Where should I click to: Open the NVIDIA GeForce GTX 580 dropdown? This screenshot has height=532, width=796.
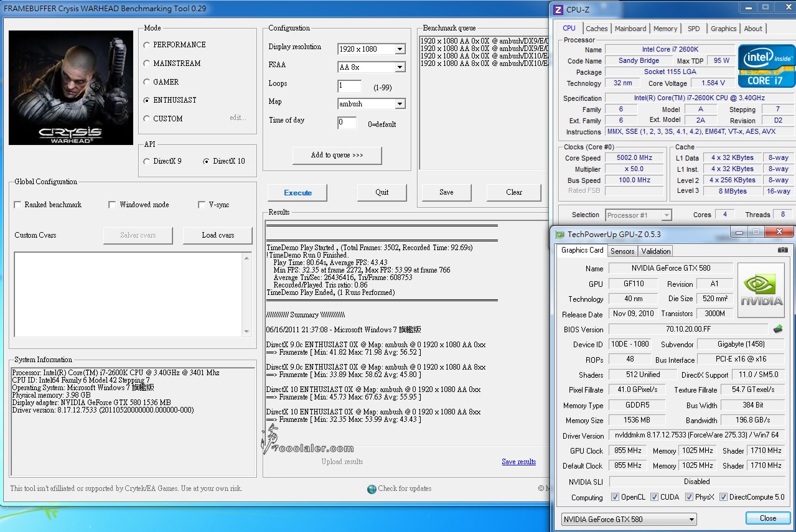pyautogui.click(x=629, y=520)
